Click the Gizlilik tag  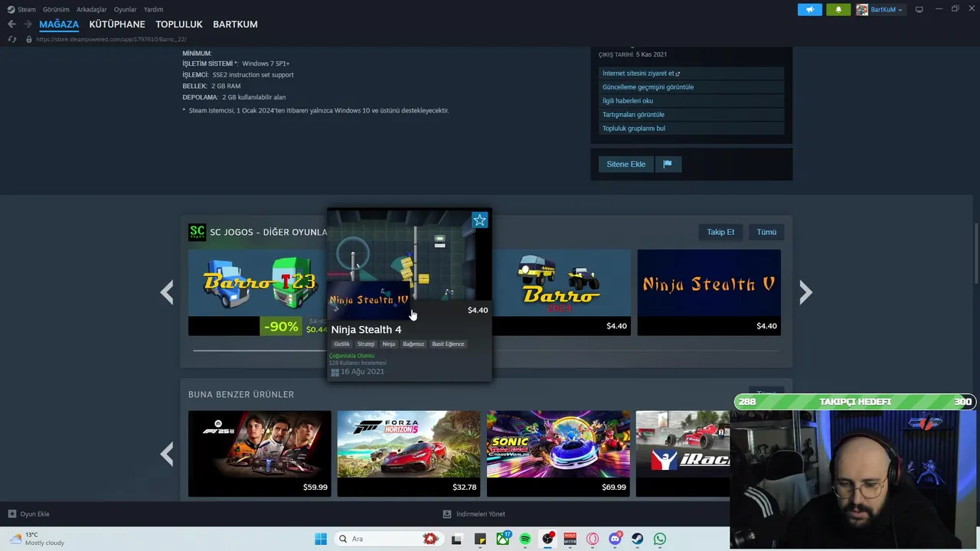[341, 344]
